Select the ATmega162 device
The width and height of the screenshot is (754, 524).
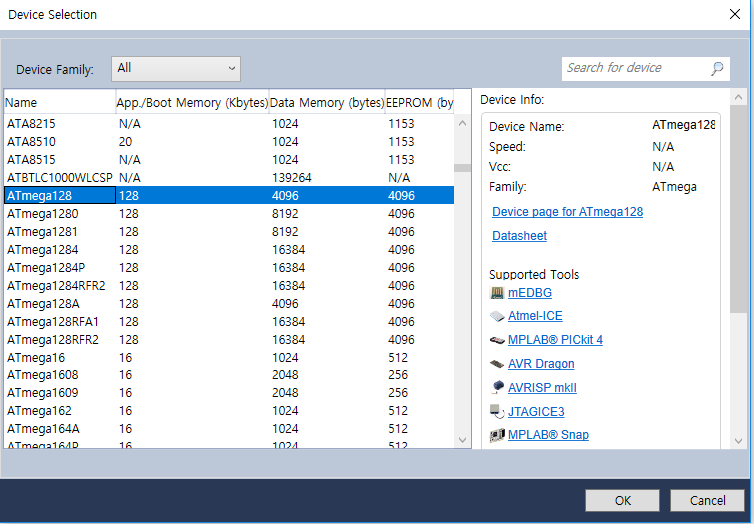(229, 411)
